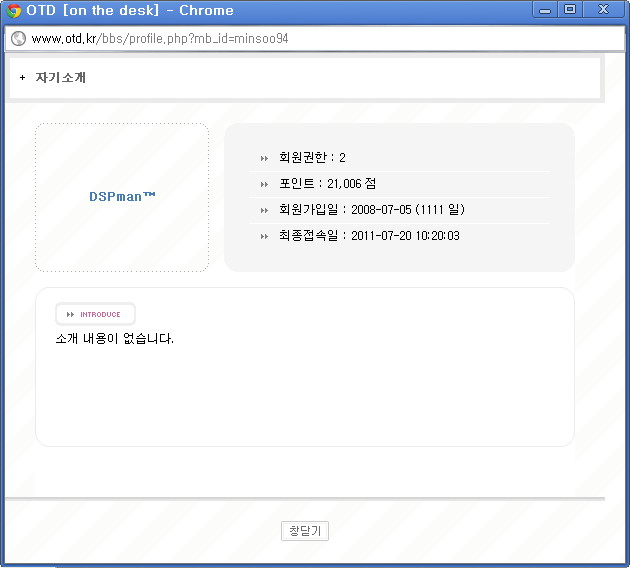Click the globe site info icon

(x=18, y=39)
